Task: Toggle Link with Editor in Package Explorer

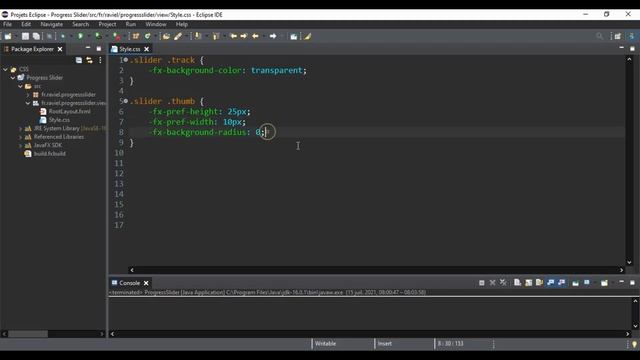Action: [89, 60]
